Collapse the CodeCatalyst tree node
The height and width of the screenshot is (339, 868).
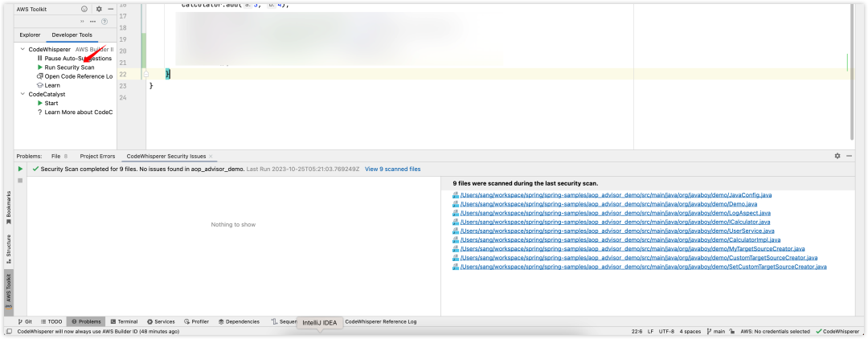(23, 94)
